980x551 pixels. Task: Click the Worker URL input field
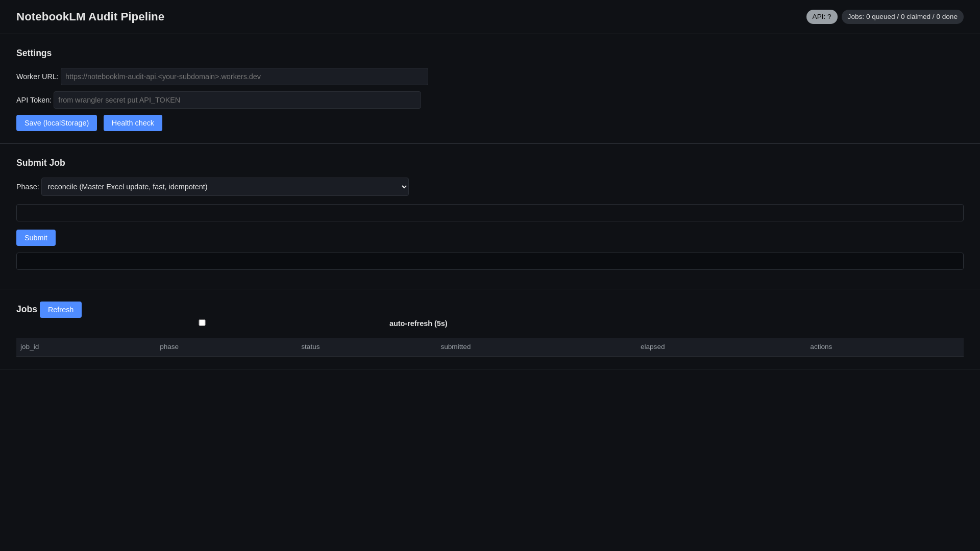click(244, 77)
